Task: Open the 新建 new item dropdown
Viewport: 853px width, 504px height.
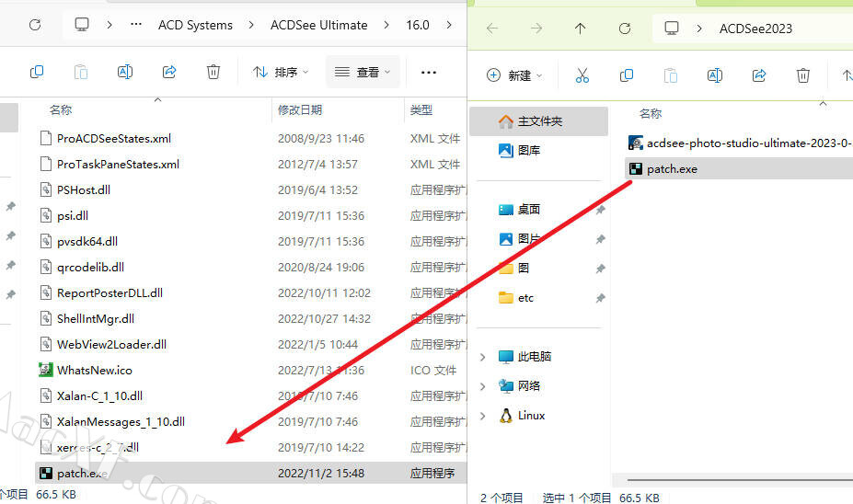Action: pyautogui.click(x=514, y=75)
